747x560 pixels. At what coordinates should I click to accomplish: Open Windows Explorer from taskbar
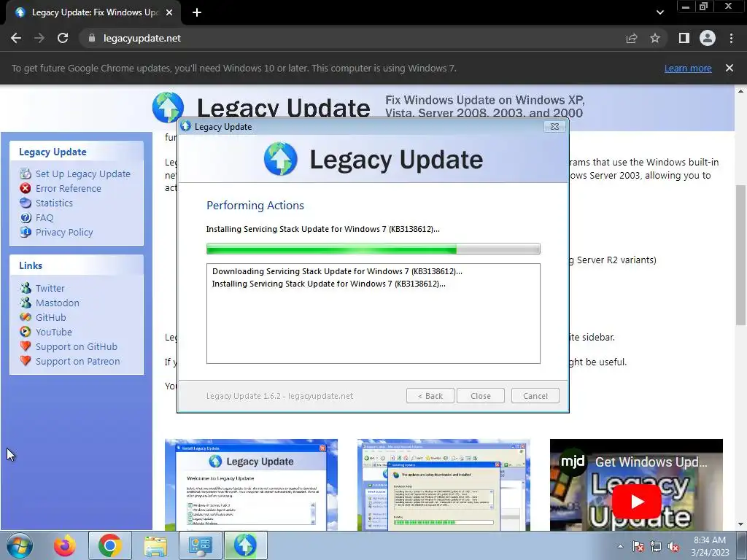156,545
